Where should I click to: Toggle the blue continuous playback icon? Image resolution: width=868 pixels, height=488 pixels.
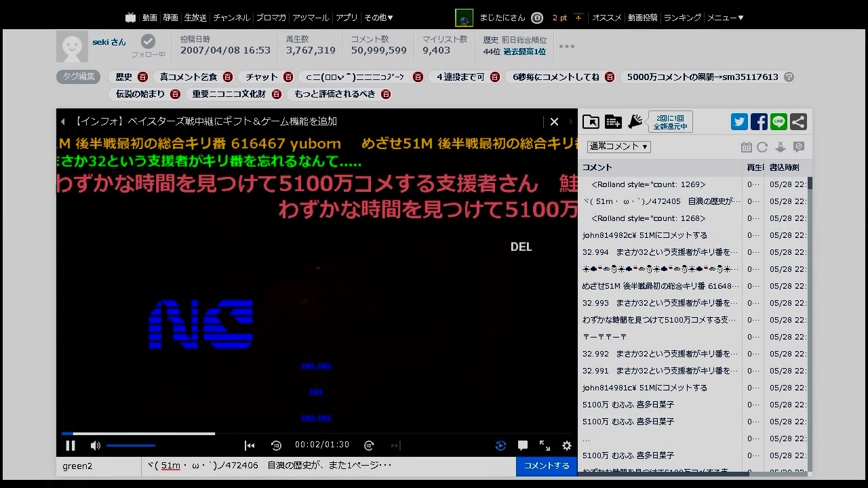(x=500, y=445)
